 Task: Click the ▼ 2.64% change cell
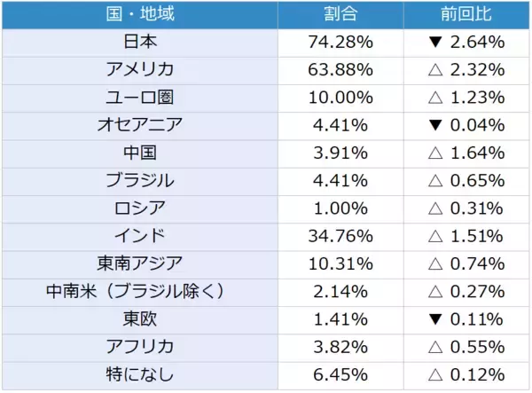(x=465, y=42)
